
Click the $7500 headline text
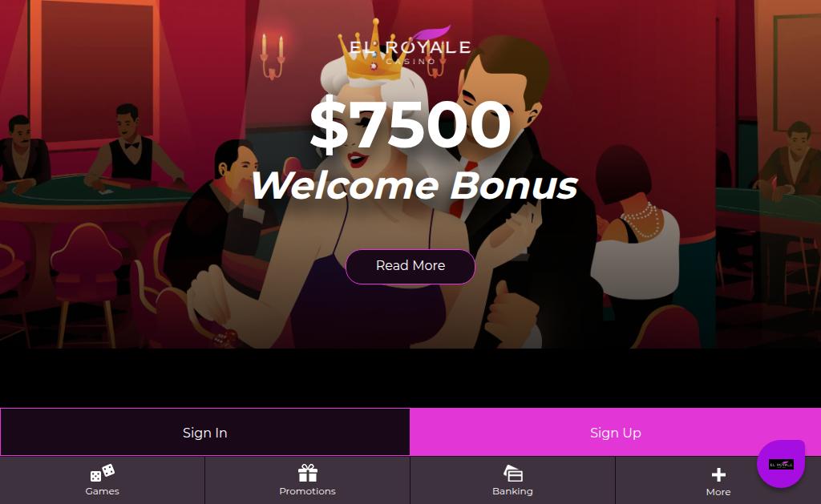(410, 126)
